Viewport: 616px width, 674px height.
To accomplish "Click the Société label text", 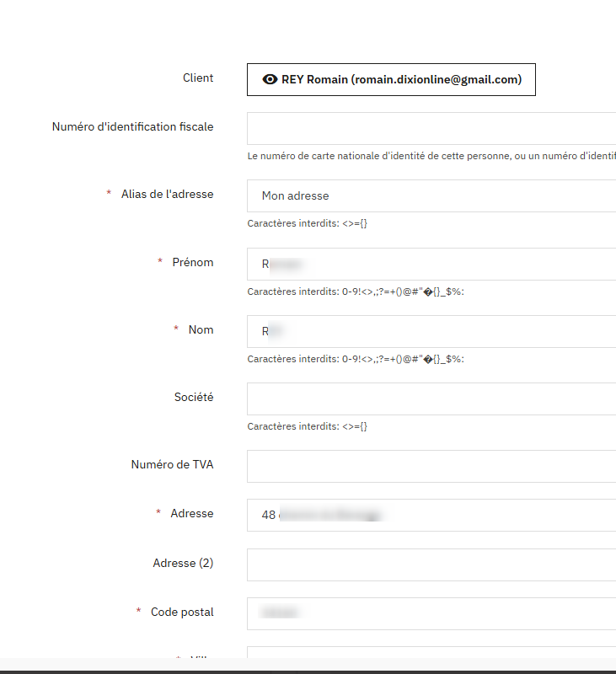I will tap(194, 397).
